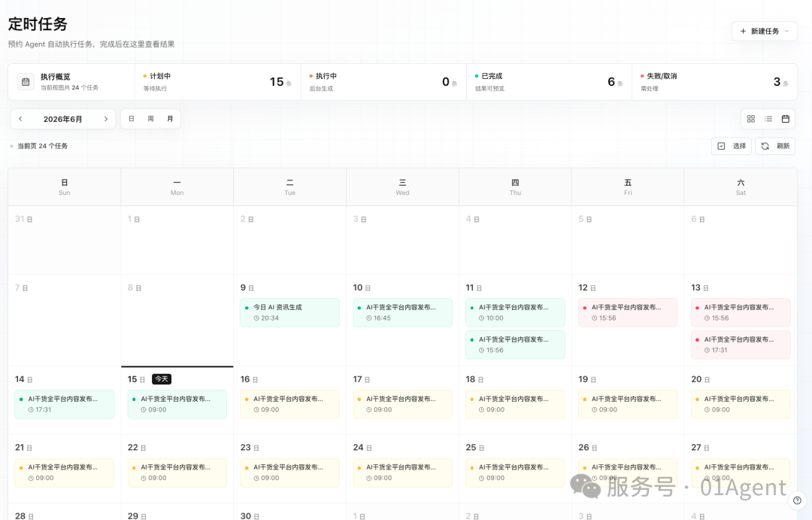Open the help question mark icon
This screenshot has width=812, height=520.
(x=797, y=500)
